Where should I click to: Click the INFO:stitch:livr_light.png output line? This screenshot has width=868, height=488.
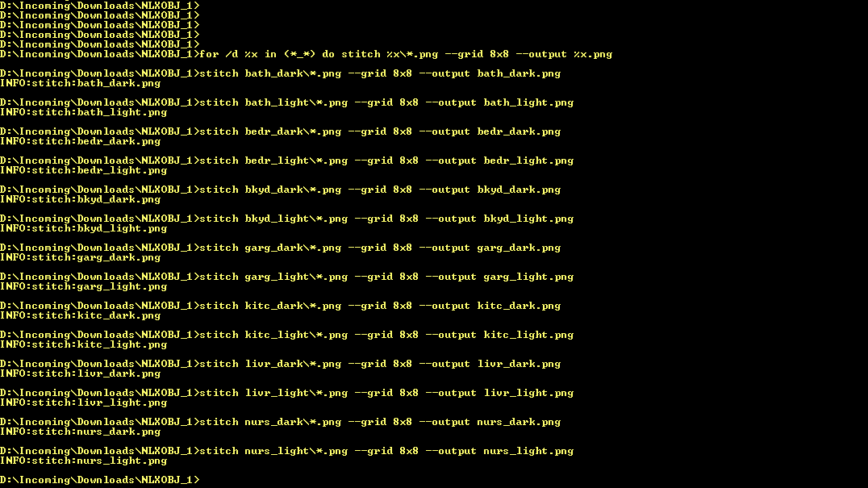84,402
